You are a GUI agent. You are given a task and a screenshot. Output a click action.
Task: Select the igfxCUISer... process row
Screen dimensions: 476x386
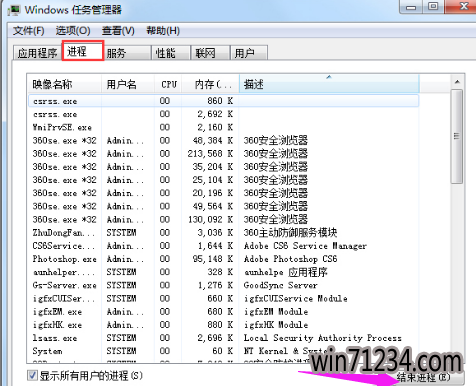223,298
